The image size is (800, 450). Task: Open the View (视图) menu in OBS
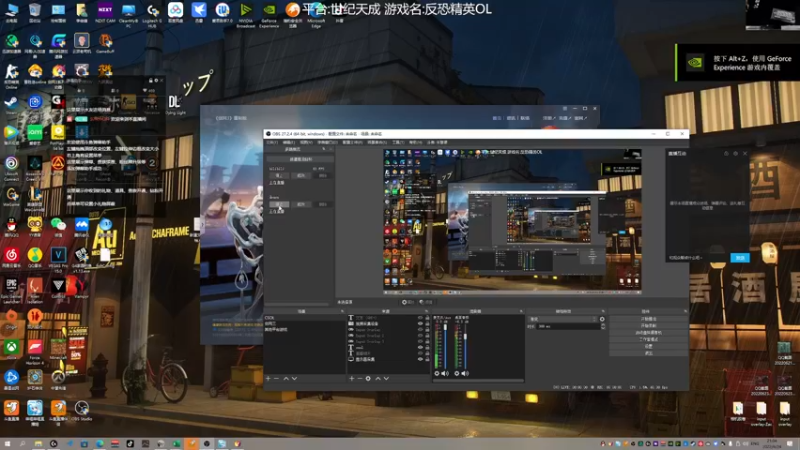tap(306, 142)
